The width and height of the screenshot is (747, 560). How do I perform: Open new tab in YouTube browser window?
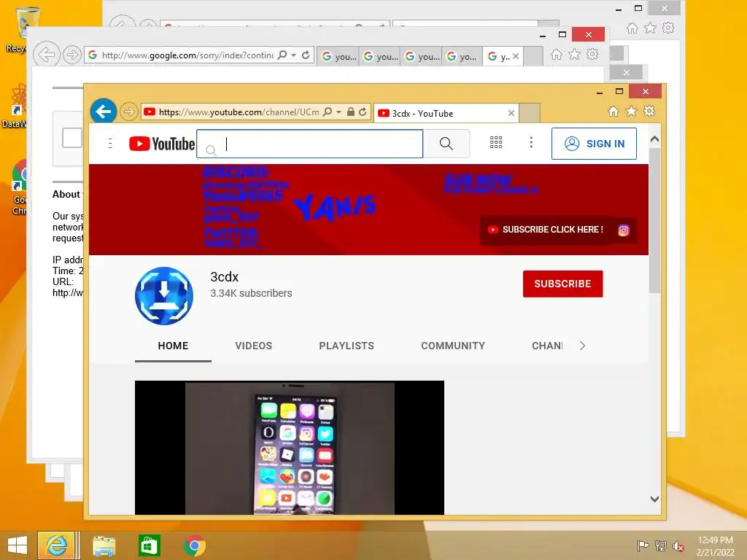530,113
